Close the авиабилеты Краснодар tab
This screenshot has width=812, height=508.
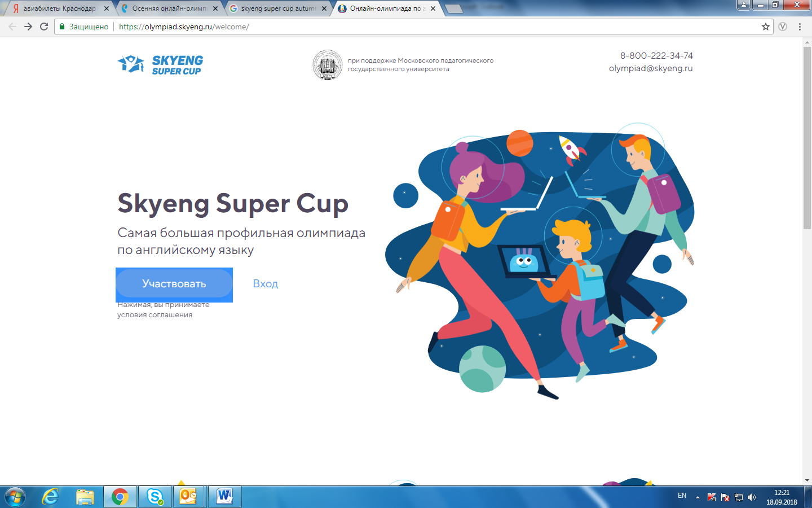pyautogui.click(x=107, y=8)
